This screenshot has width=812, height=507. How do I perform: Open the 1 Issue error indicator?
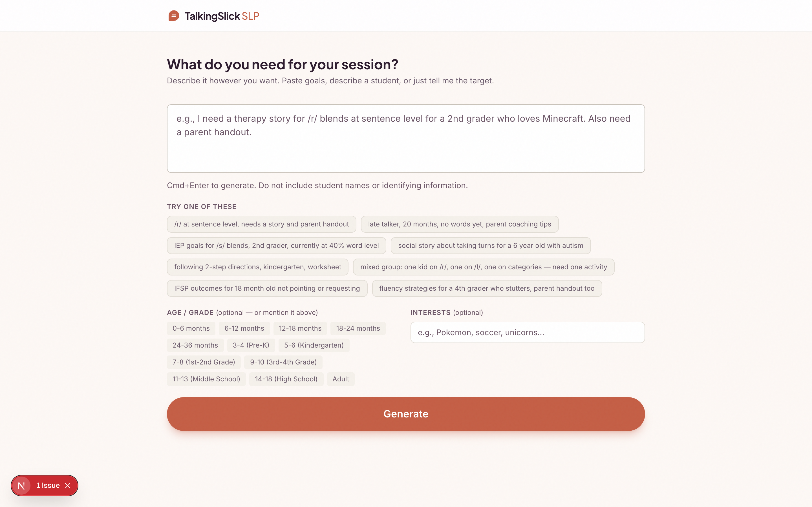click(x=48, y=485)
